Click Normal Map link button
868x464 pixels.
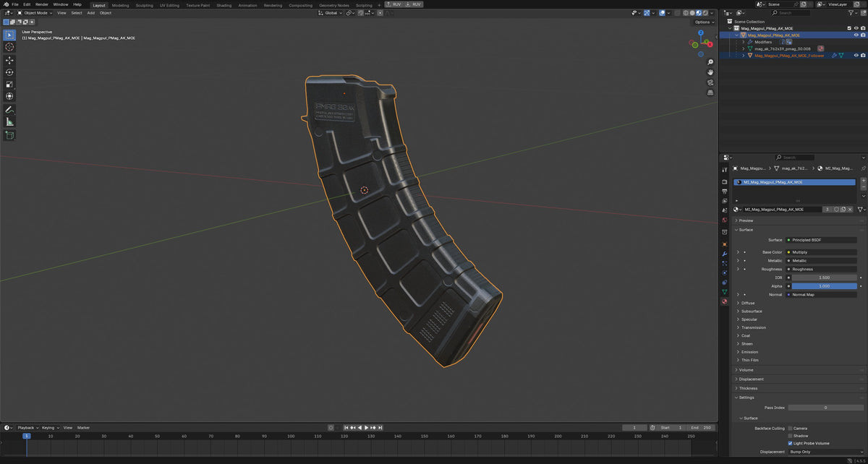coord(822,294)
